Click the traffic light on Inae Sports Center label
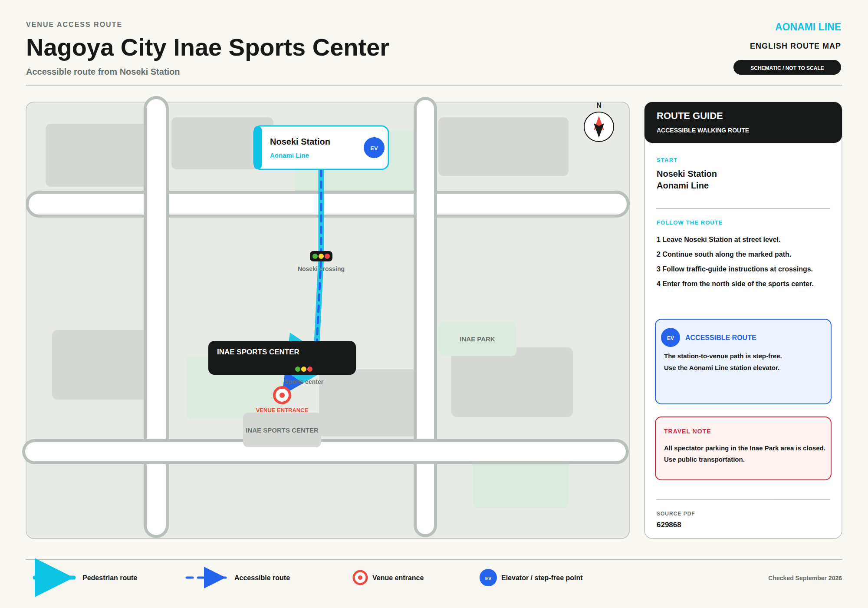The height and width of the screenshot is (608, 868). (304, 369)
